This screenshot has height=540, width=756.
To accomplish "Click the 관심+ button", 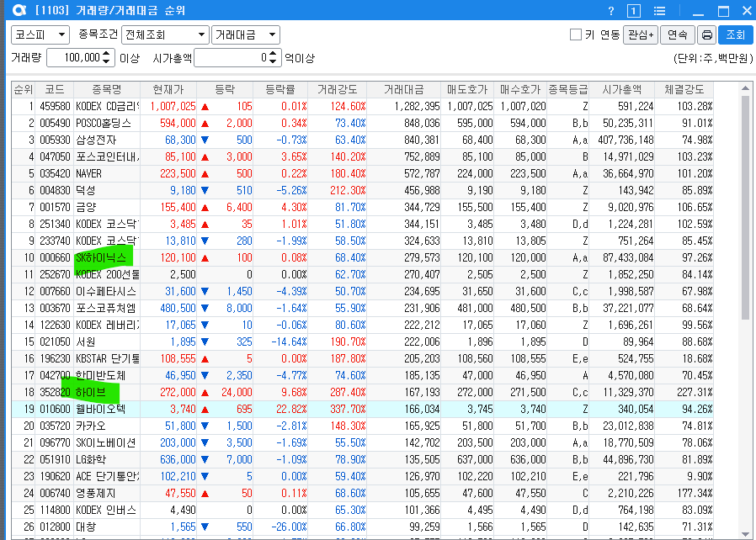I will point(641,34).
